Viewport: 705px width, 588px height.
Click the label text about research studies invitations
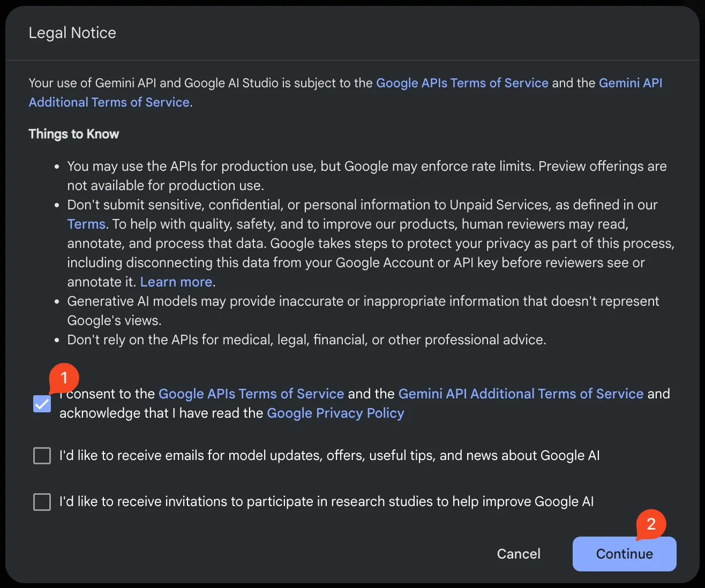click(x=327, y=501)
